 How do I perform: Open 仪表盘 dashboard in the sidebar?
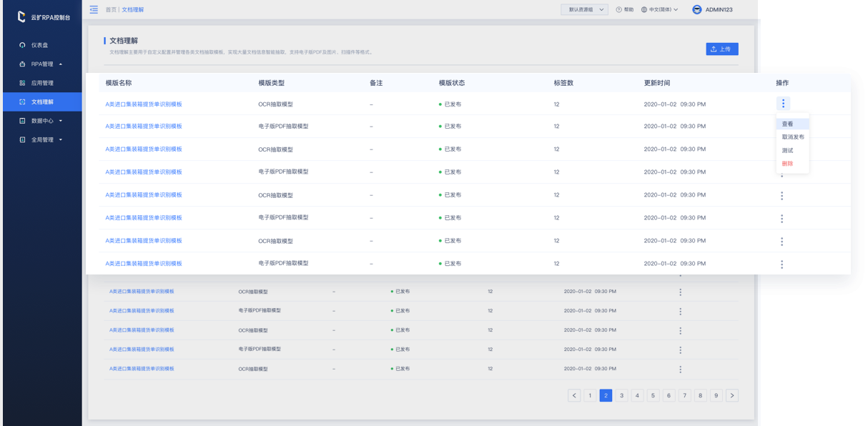click(x=39, y=45)
